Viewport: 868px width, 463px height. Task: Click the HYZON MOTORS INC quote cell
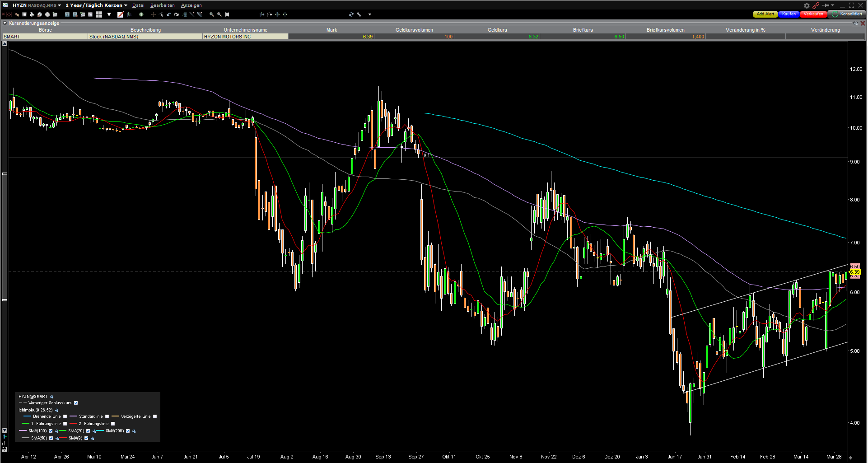tap(245, 37)
